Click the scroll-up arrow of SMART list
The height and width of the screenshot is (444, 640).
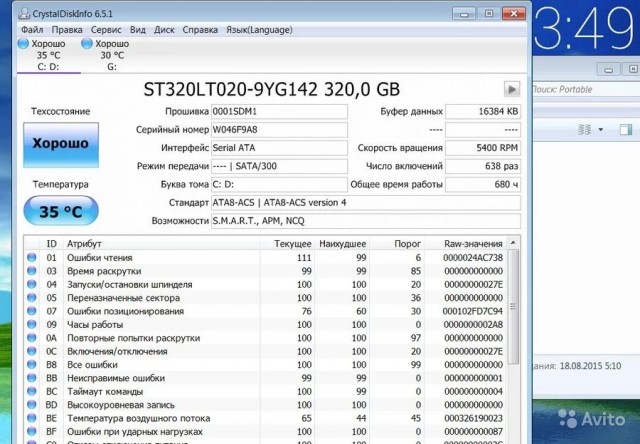513,242
